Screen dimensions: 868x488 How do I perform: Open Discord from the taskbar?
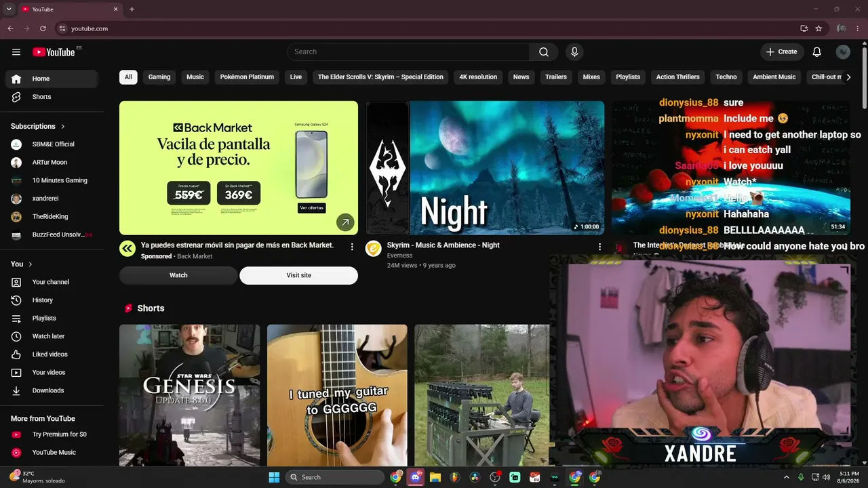[x=416, y=477]
